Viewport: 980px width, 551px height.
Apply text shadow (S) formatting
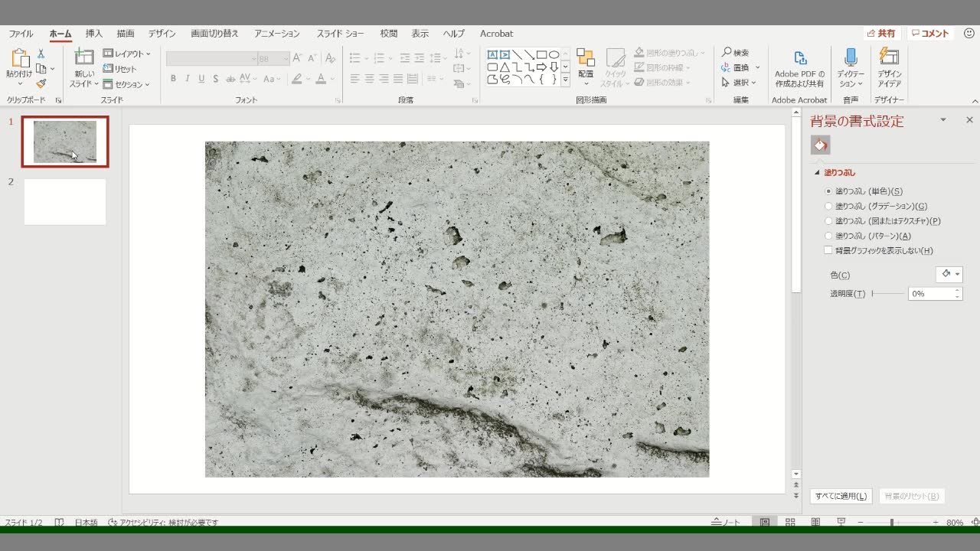pos(216,78)
